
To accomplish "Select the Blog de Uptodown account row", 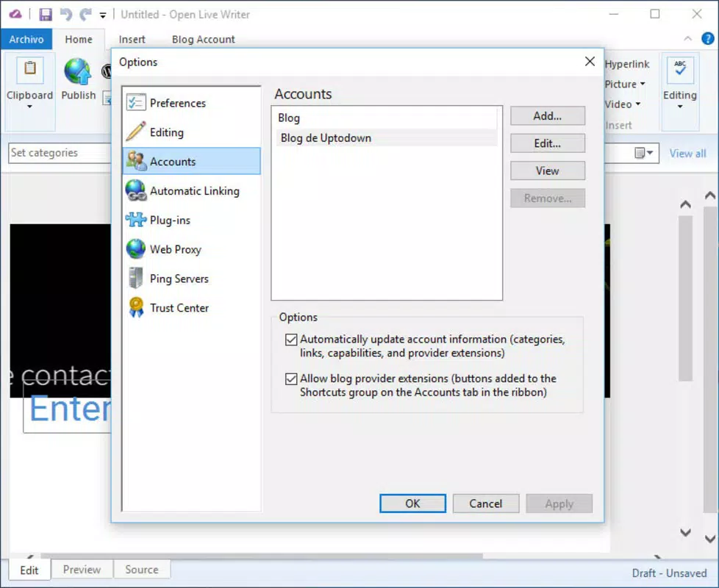I will 386,138.
